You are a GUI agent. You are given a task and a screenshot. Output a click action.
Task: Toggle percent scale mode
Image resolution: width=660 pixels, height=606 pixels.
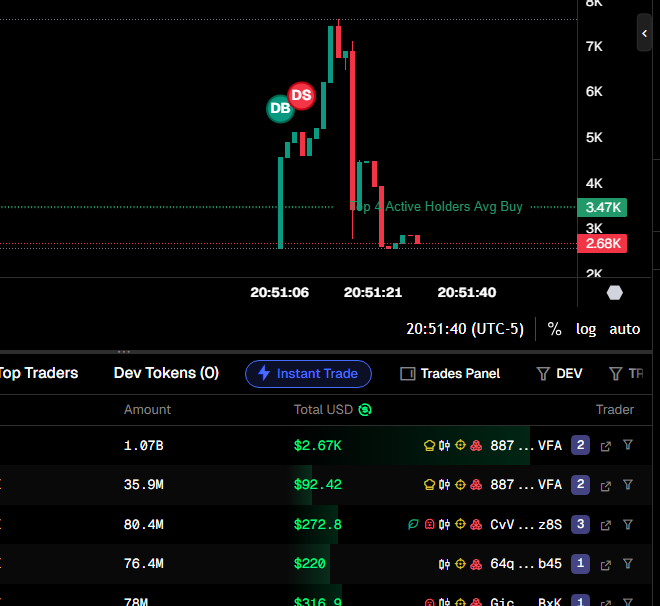pos(554,329)
